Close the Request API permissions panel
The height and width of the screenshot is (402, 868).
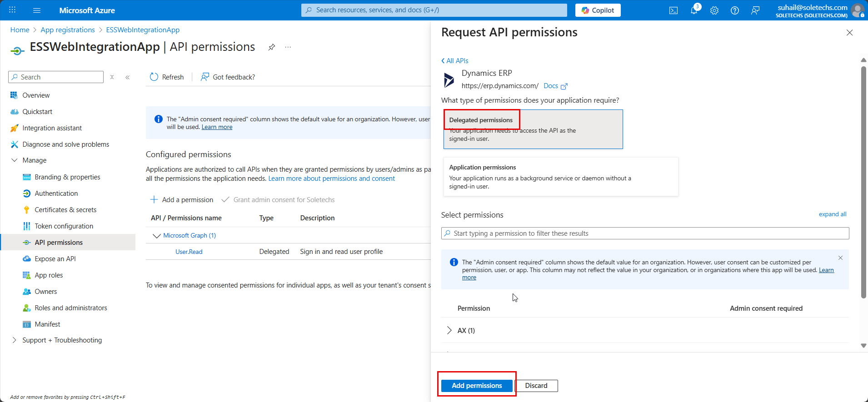click(x=849, y=33)
